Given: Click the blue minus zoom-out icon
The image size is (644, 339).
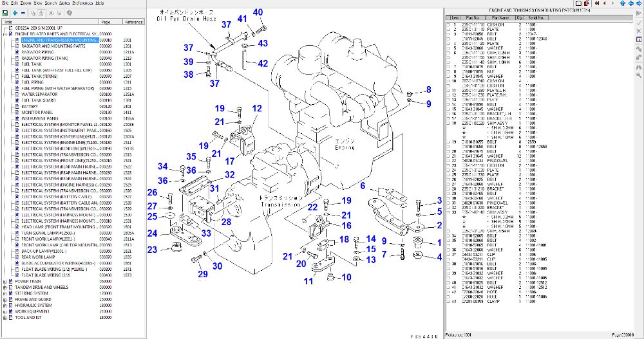Looking at the screenshot, I should click(23, 13).
